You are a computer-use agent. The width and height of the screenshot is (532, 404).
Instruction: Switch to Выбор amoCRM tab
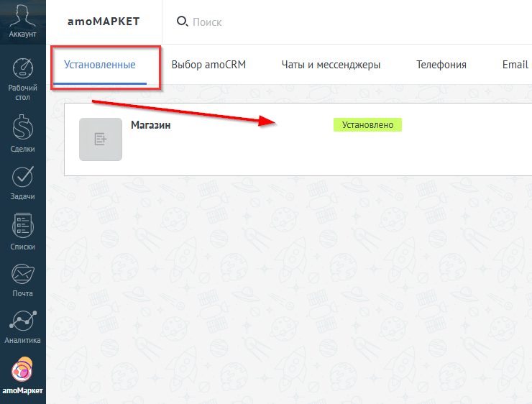[208, 65]
